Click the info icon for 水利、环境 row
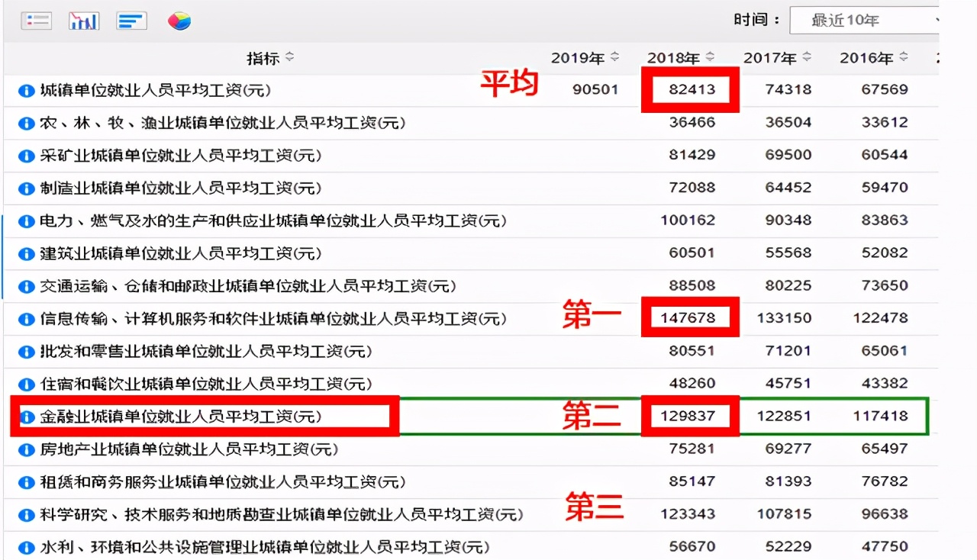977x560 pixels. pos(25,547)
